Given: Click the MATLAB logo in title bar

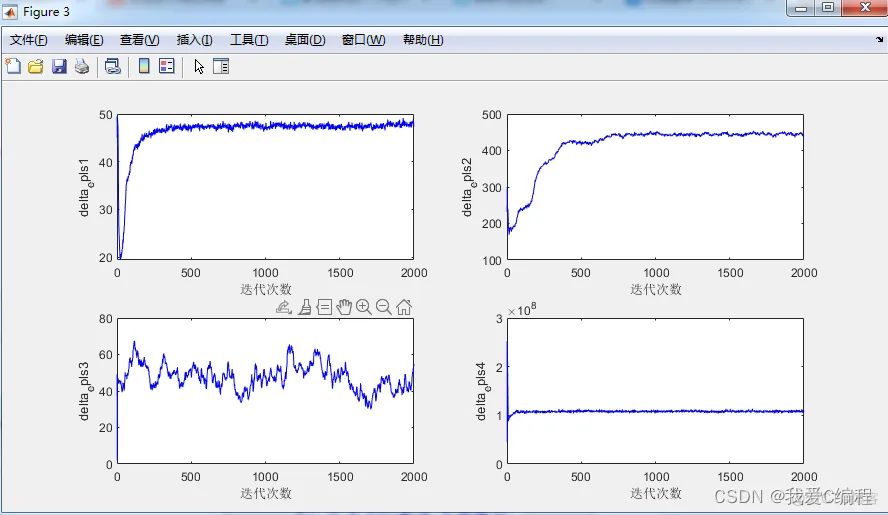Looking at the screenshot, I should click(10, 11).
